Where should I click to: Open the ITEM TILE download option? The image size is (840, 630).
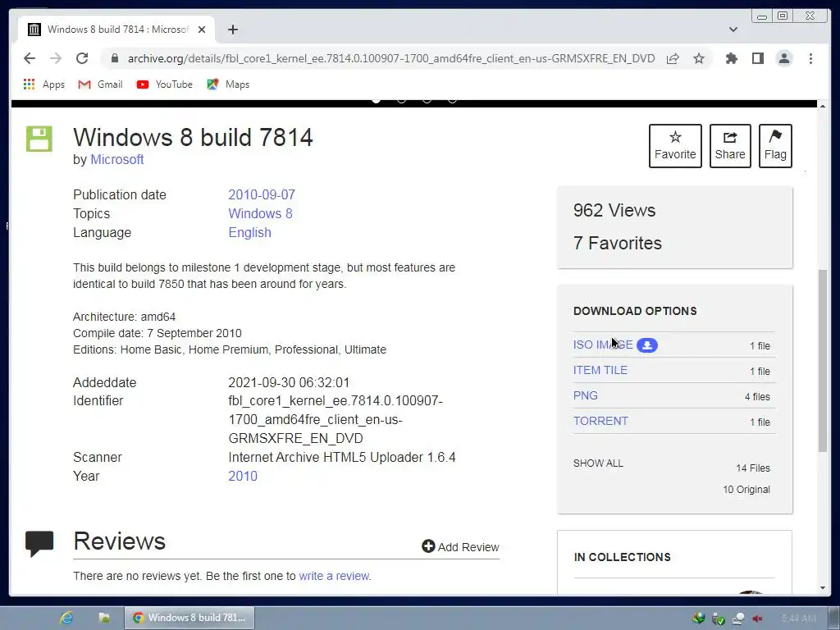click(600, 370)
